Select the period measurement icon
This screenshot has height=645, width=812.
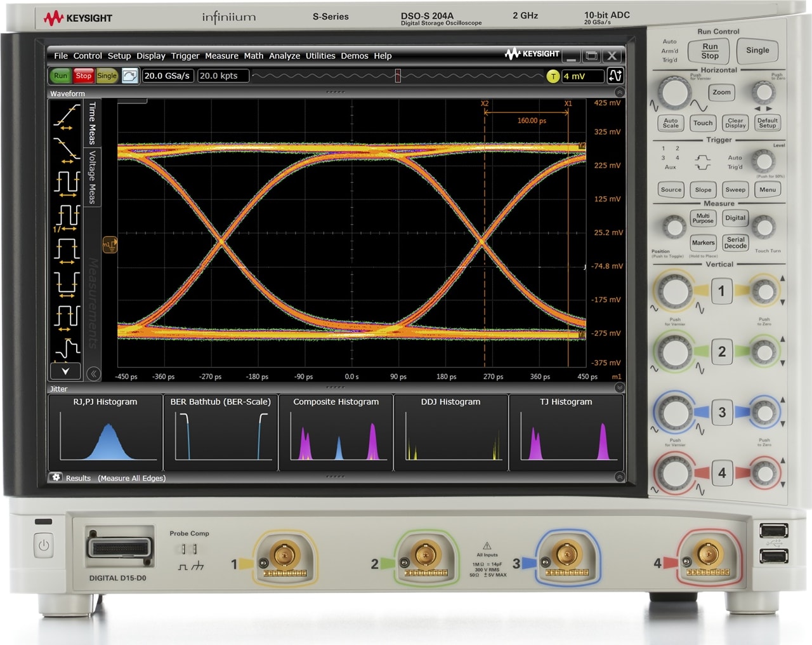66,182
